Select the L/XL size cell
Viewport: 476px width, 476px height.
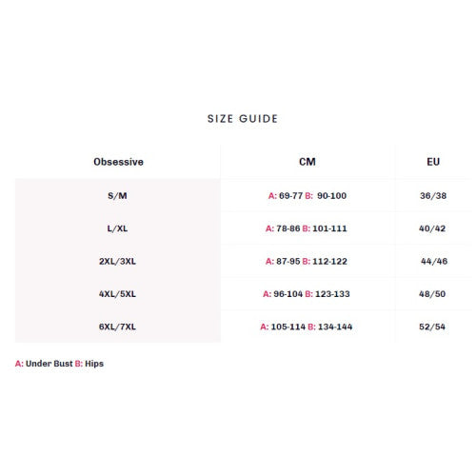117,228
